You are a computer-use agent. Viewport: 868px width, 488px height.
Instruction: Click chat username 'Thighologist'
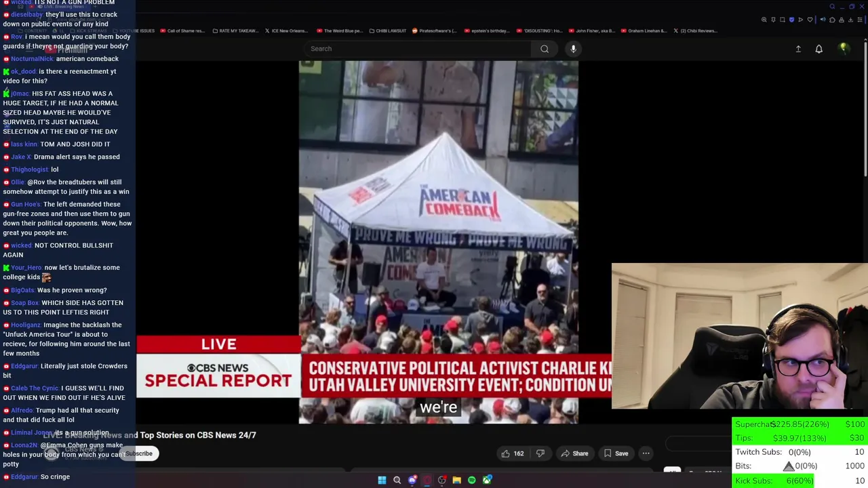point(30,169)
